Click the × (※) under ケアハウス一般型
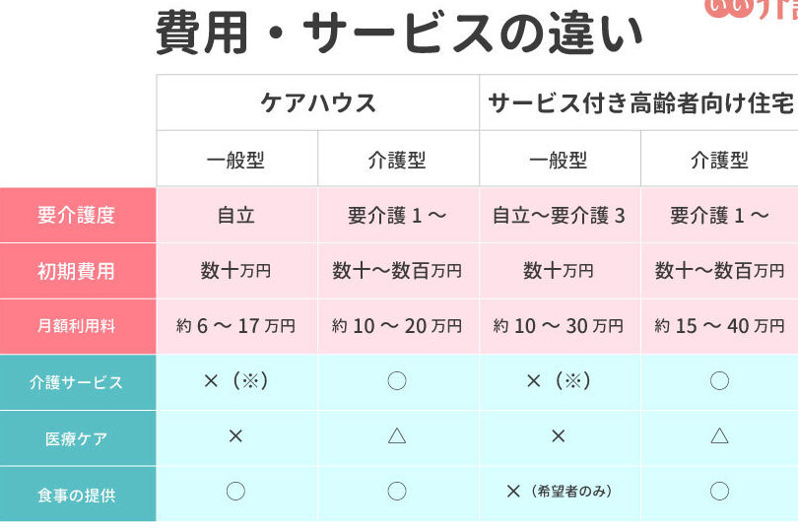The width and height of the screenshot is (798, 532). coord(235,381)
